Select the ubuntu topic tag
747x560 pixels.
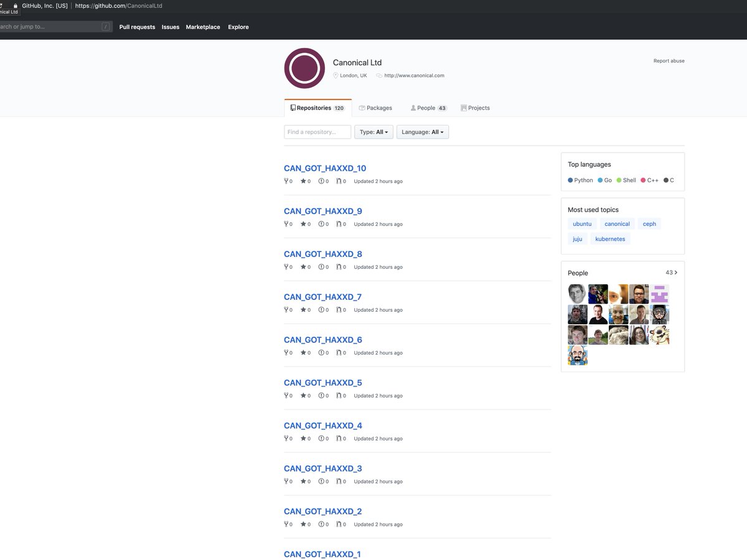click(x=582, y=224)
